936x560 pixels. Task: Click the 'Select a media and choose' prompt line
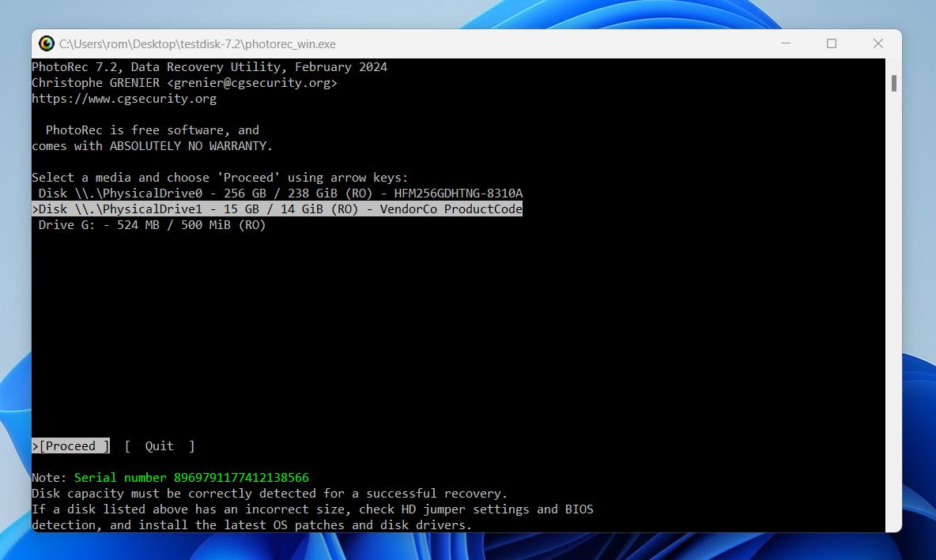point(220,177)
